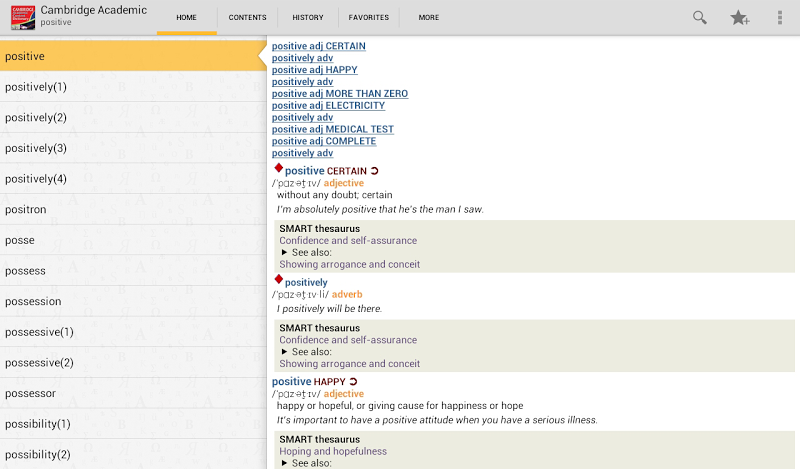Open Confidence and self-assurance under positive CERTAIN
The width and height of the screenshot is (800, 469).
(348, 241)
